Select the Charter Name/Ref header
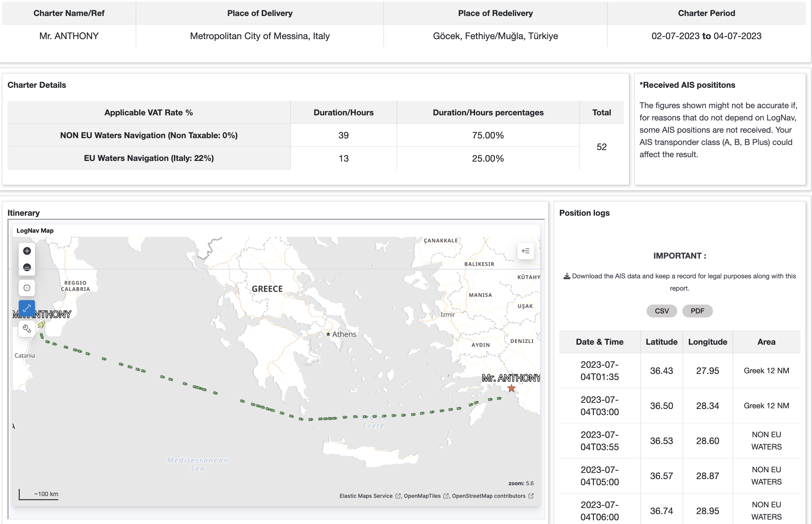Image resolution: width=812 pixels, height=524 pixels. 69,13
